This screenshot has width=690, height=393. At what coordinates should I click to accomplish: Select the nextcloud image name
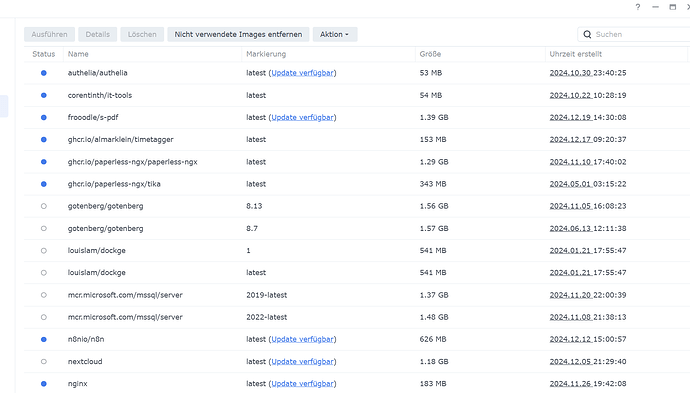(85, 361)
